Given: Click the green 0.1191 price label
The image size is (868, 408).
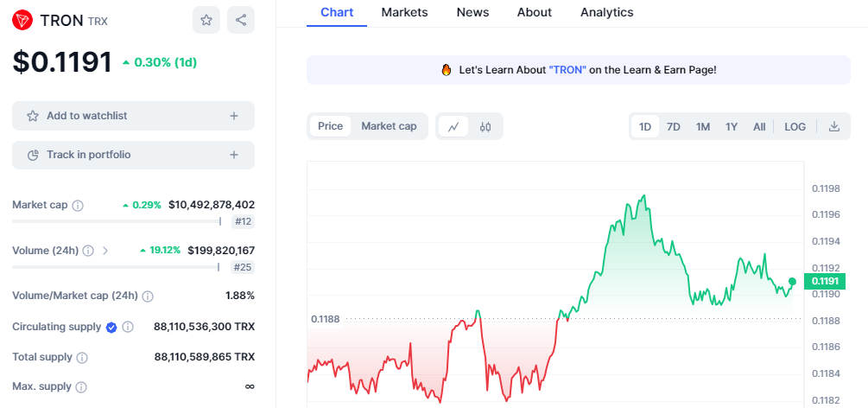Looking at the screenshot, I should (x=824, y=282).
